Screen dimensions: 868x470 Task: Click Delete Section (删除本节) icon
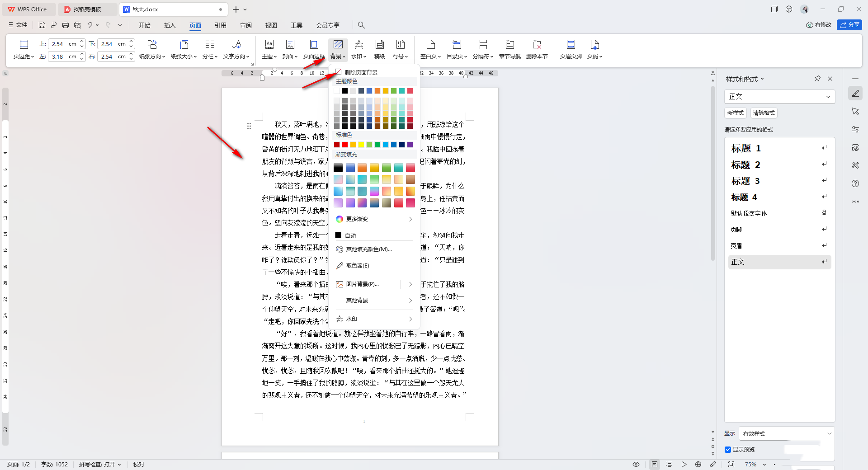coord(537,44)
